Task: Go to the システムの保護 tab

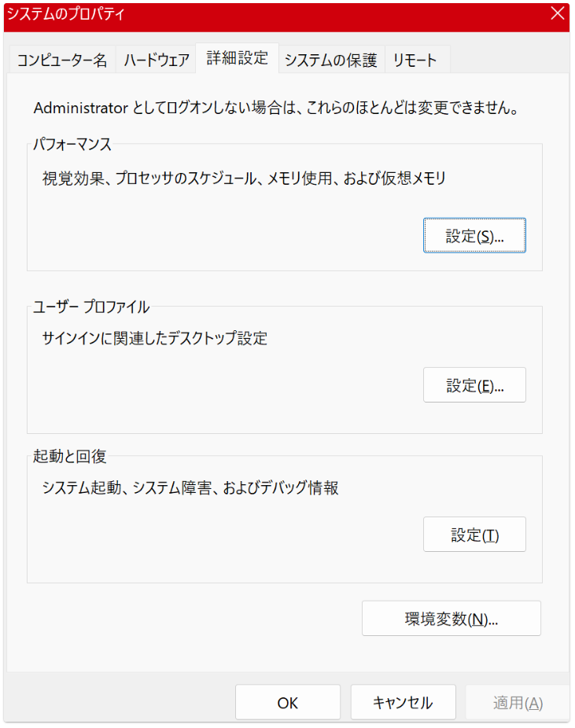Action: tap(330, 61)
